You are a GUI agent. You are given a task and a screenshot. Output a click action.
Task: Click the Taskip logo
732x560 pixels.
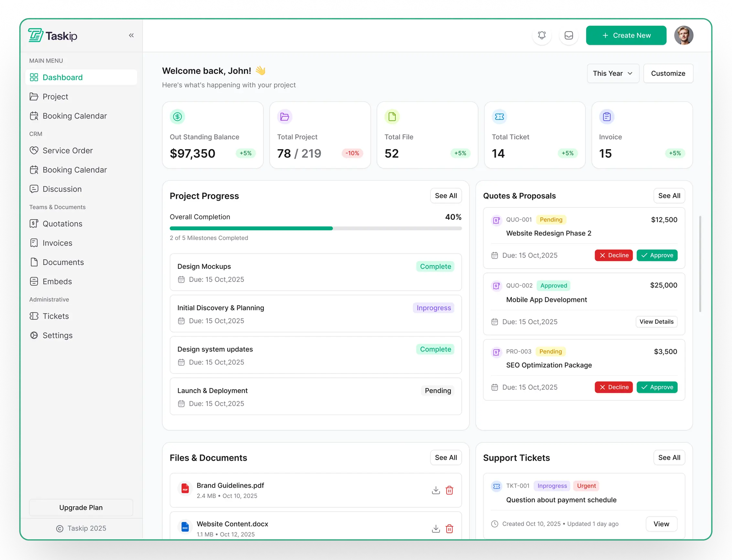click(53, 35)
